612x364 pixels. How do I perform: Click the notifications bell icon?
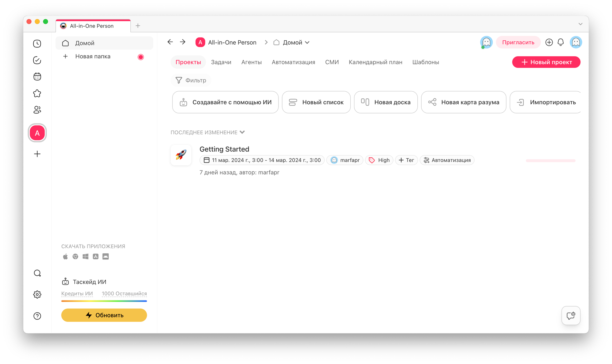tap(561, 42)
